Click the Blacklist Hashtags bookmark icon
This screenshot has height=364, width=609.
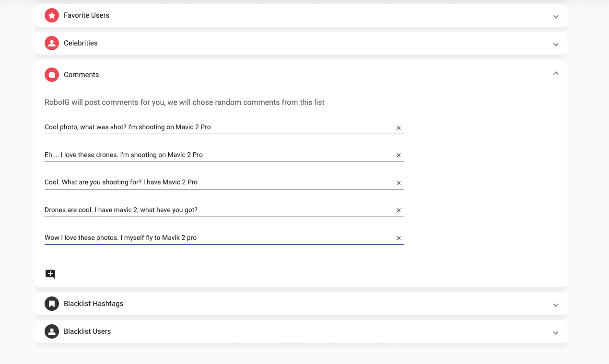pyautogui.click(x=52, y=304)
